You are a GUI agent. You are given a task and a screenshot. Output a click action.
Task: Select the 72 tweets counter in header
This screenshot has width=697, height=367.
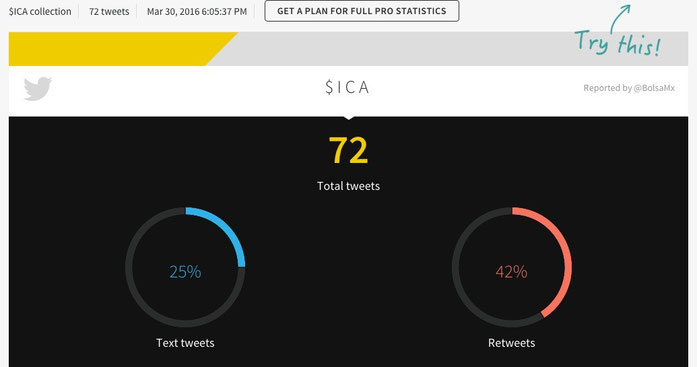tap(109, 12)
